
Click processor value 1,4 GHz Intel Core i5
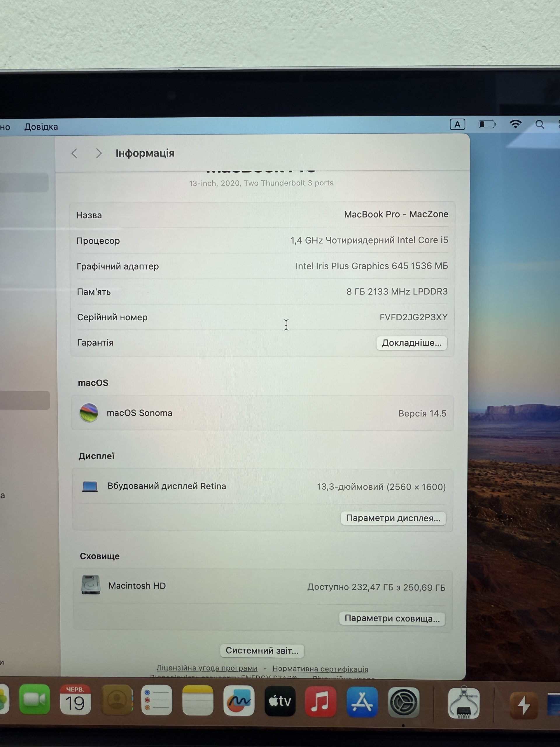pyautogui.click(x=369, y=240)
